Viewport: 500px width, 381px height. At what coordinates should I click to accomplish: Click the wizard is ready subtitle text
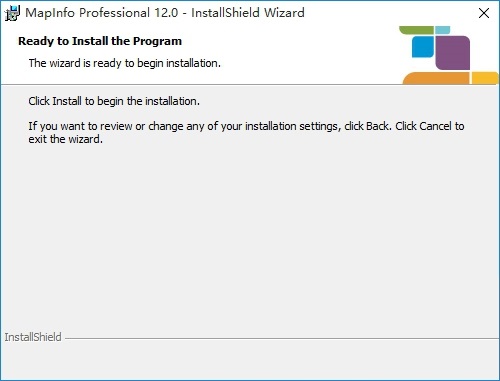point(125,63)
